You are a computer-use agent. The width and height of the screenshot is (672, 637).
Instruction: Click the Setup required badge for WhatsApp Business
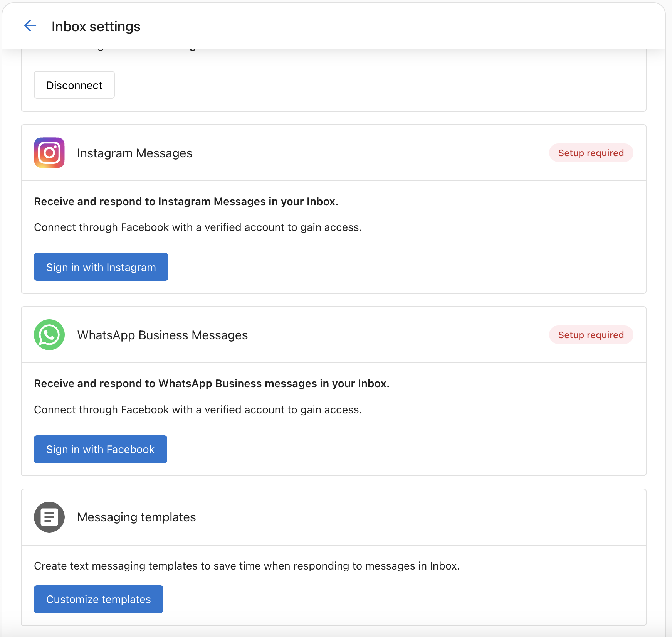tap(591, 335)
